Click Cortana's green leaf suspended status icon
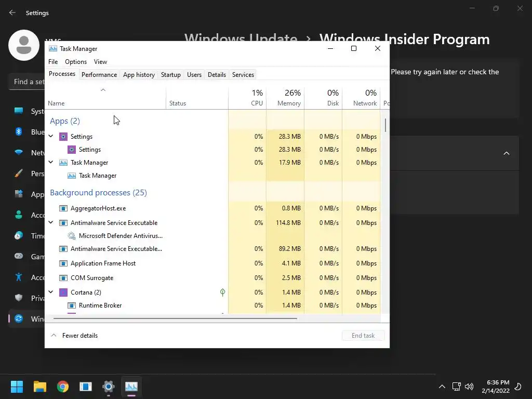 222,292
